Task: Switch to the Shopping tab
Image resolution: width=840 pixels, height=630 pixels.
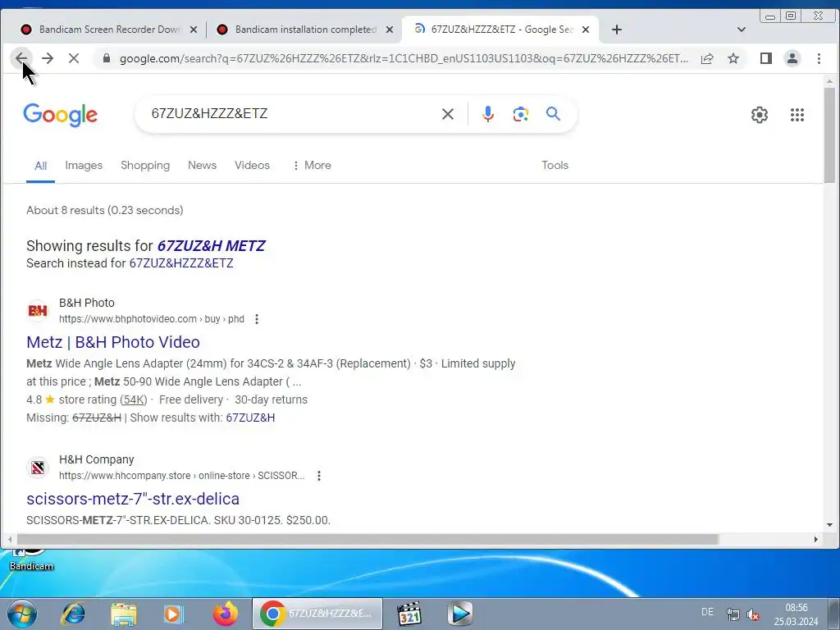Action: pyautogui.click(x=145, y=165)
